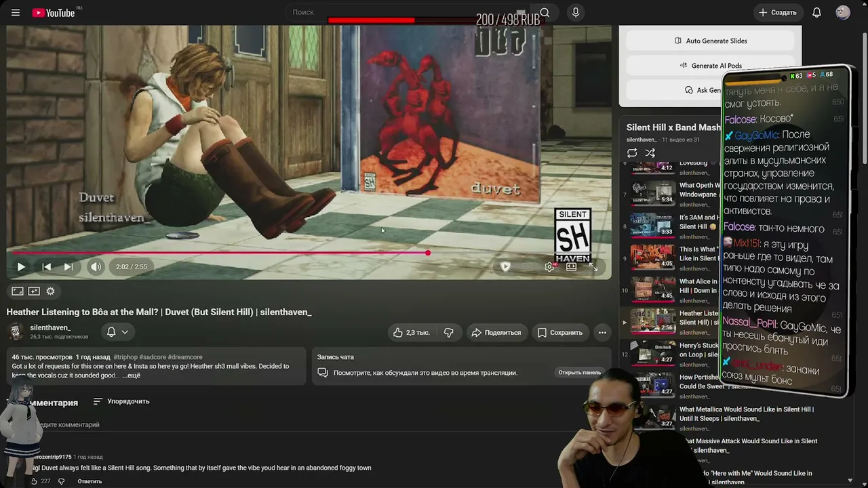Open the notifications bell in header
868x488 pixels.
(x=816, y=12)
